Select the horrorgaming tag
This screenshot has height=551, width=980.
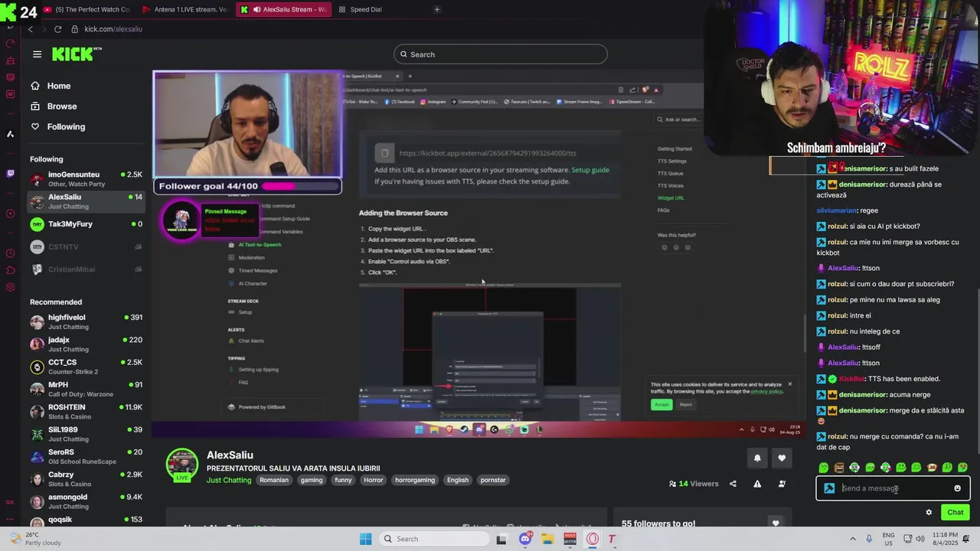415,480
